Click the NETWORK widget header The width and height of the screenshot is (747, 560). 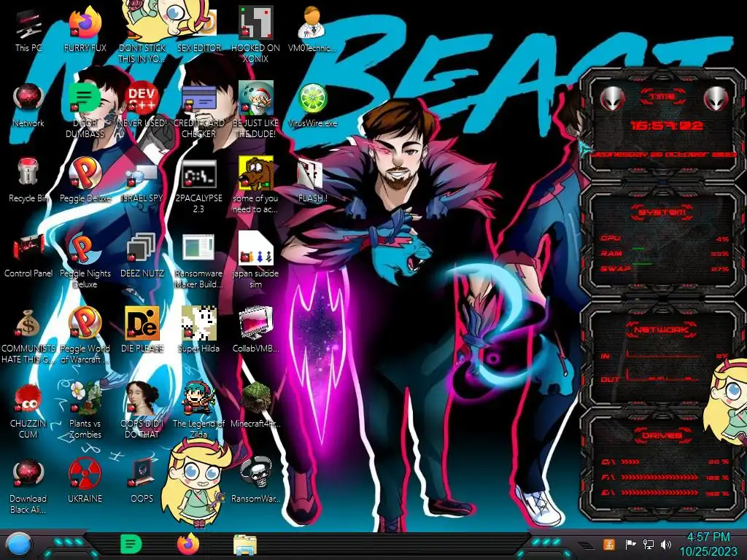pyautogui.click(x=661, y=330)
